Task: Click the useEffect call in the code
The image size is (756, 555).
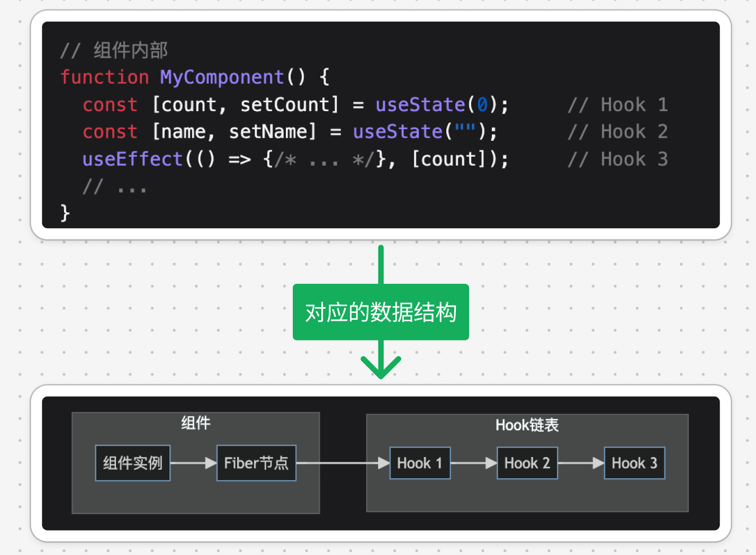Action: (x=132, y=159)
